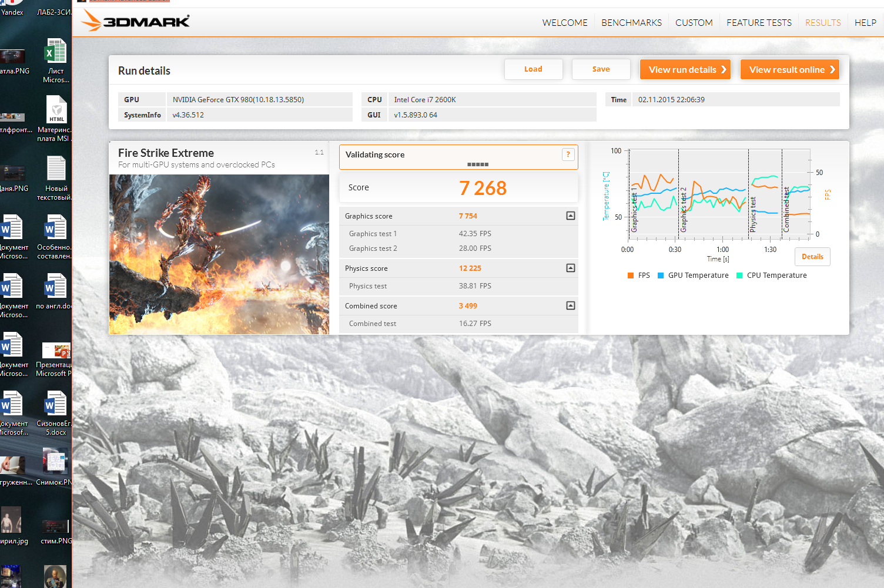The height and width of the screenshot is (588, 884).
Task: Click View result online button
Action: [789, 69]
